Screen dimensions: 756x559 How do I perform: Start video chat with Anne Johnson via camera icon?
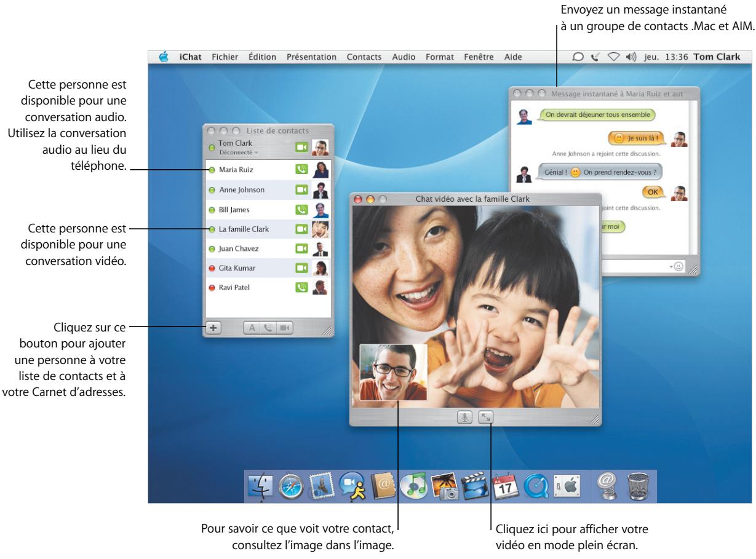301,190
